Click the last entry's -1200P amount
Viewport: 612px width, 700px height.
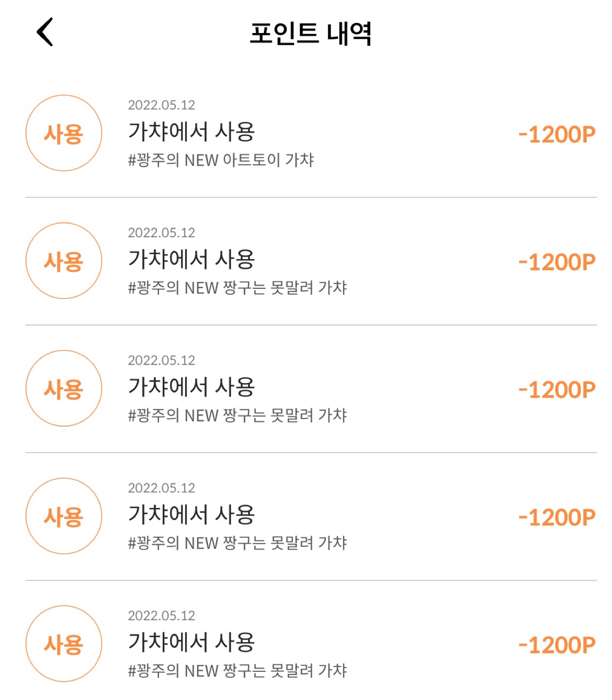[557, 646]
